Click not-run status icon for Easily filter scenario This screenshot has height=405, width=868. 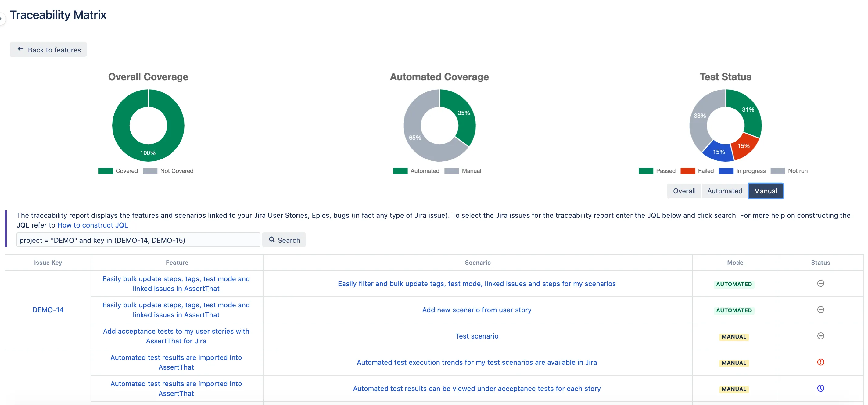820,283
